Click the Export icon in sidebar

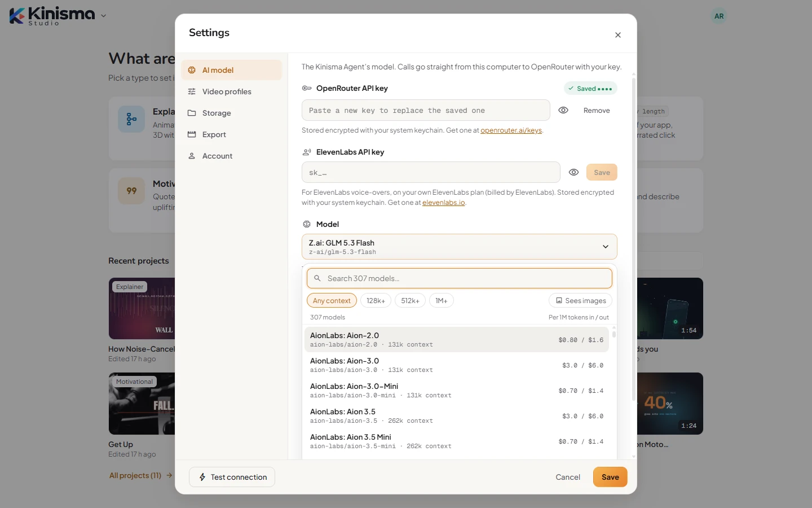point(192,134)
